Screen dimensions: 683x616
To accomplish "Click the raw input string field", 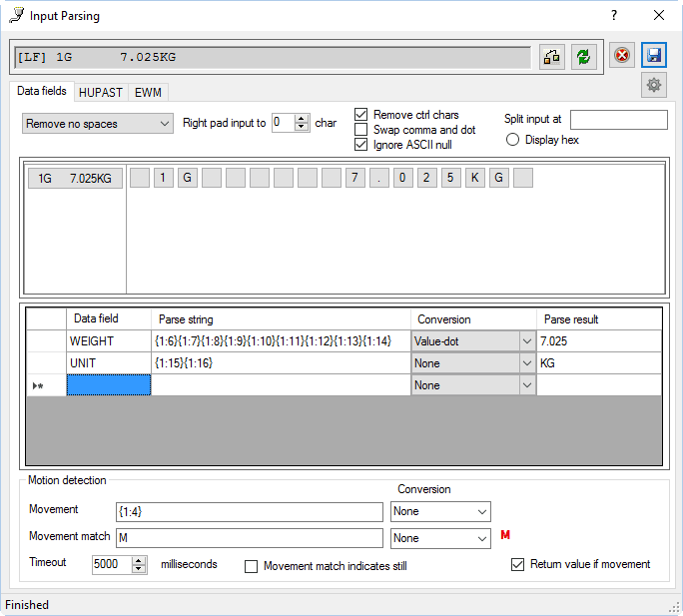I will [x=273, y=57].
